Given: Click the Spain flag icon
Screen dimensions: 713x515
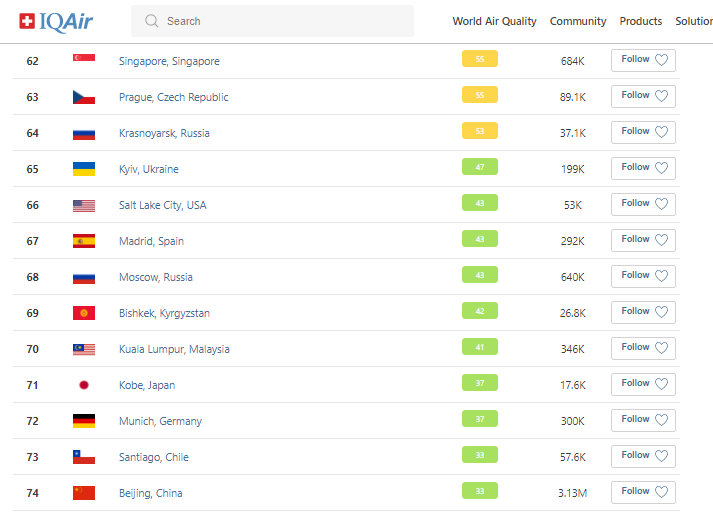Looking at the screenshot, I should (84, 241).
